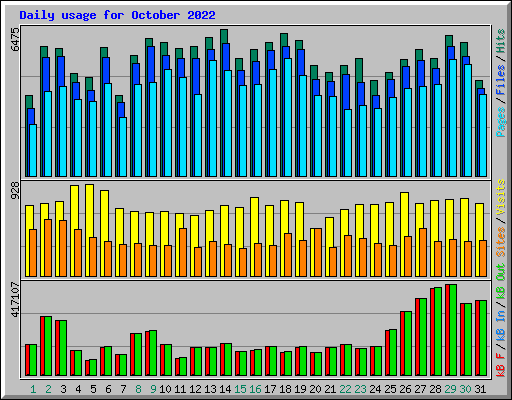The width and height of the screenshot is (512, 400).
Task: Click the yellow Visits bar for day 5
Action: pyautogui.click(x=88, y=230)
